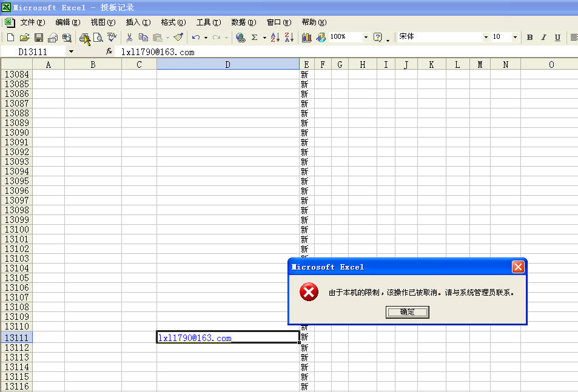
Task: Click the fx insert function icon
Action: coord(109,51)
